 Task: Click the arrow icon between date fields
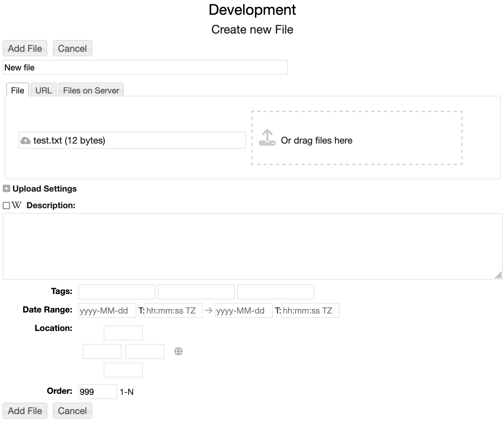[x=209, y=310]
